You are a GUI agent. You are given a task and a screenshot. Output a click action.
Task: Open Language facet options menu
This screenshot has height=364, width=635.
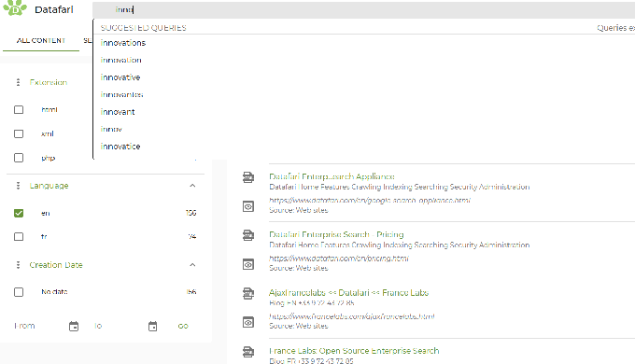(x=18, y=186)
